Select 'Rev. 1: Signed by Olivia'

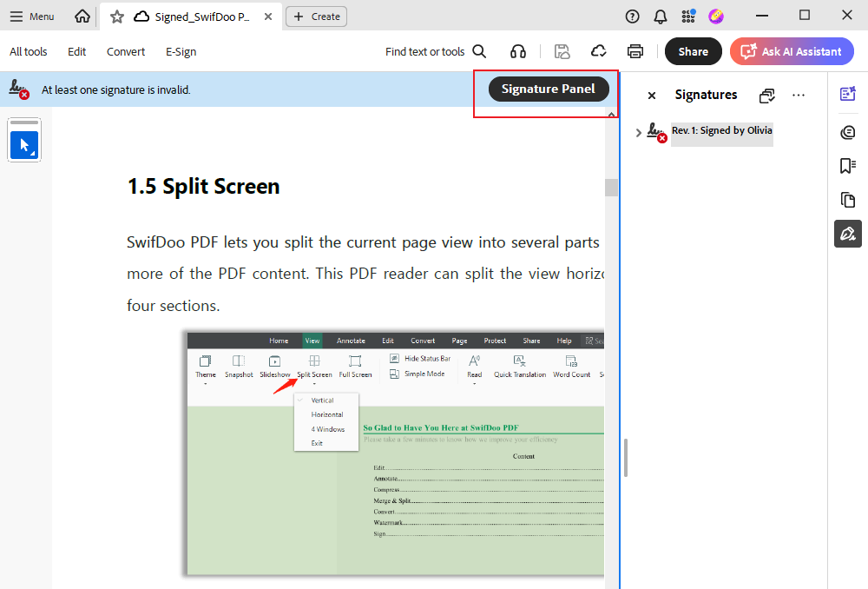pos(722,131)
